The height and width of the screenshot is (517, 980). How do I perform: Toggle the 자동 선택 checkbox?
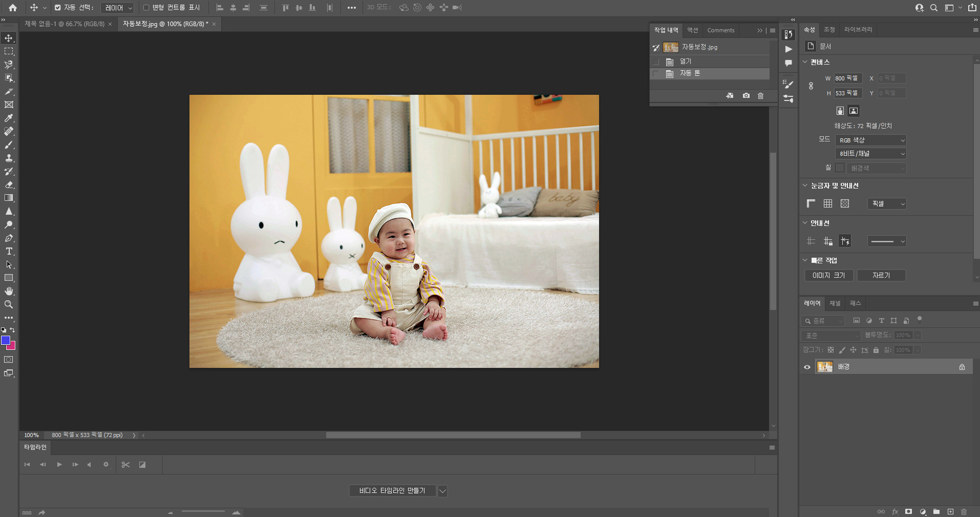pyautogui.click(x=57, y=8)
